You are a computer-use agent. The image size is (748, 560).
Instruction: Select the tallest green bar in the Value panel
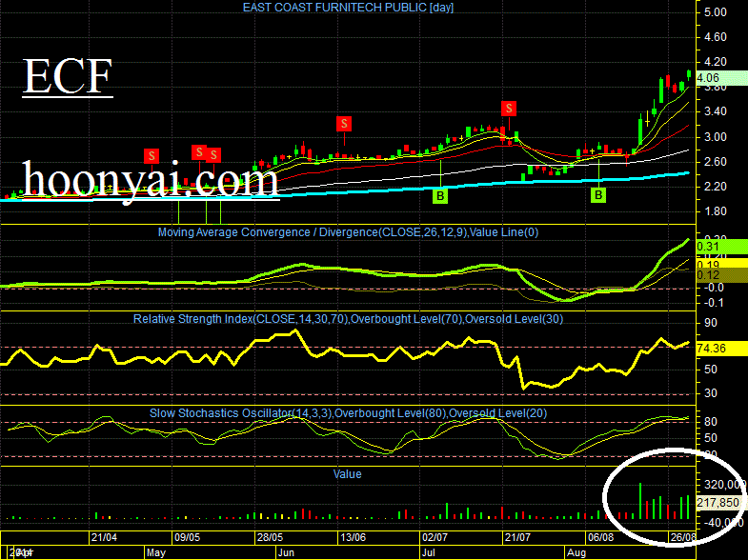click(640, 501)
